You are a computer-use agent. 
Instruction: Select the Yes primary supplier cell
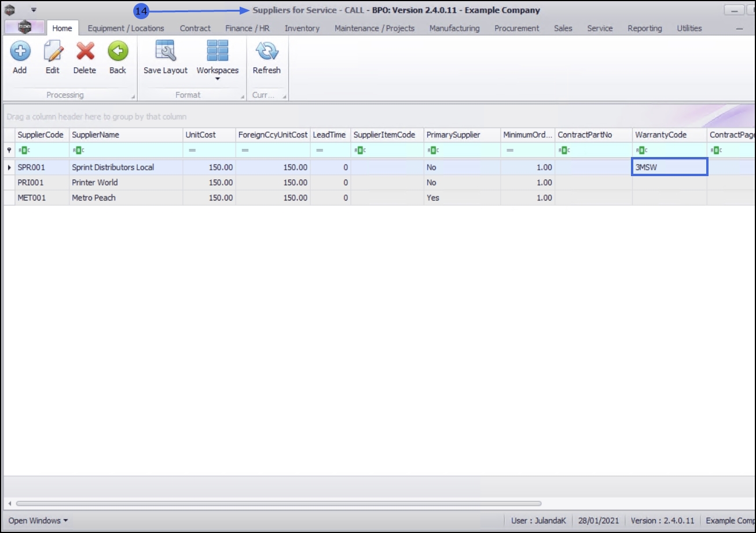462,198
